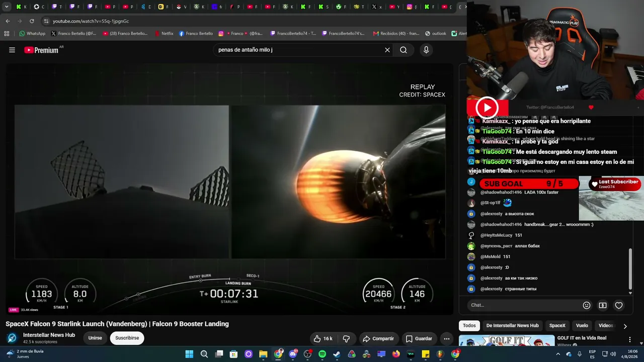Open Interstellar News Hub channel avatar
This screenshot has width=644, height=362.
click(x=12, y=338)
